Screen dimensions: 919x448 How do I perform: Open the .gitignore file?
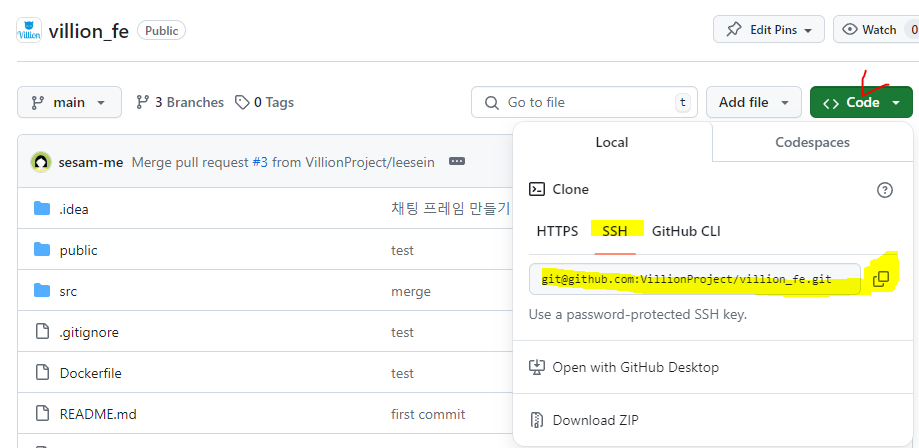[x=89, y=332]
